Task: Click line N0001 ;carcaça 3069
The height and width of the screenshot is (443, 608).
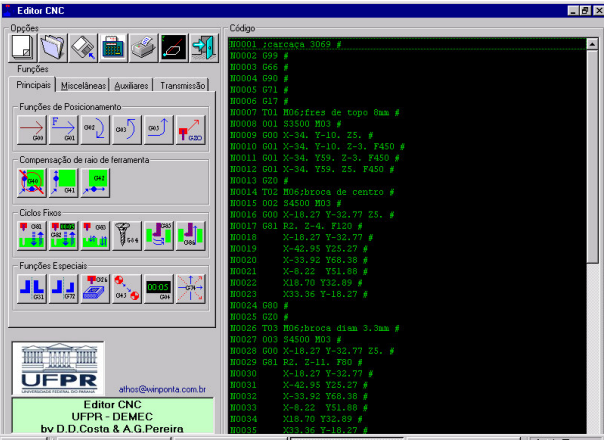Action: 408,44
